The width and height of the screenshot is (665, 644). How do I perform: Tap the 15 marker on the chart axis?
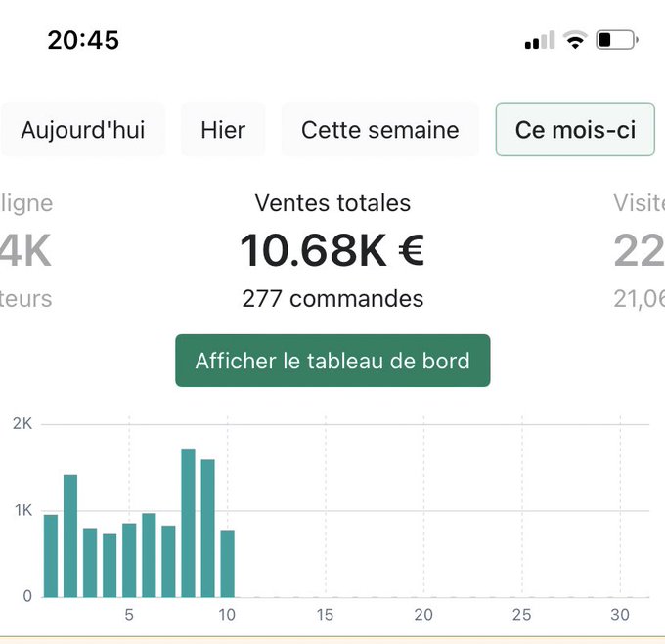click(325, 615)
